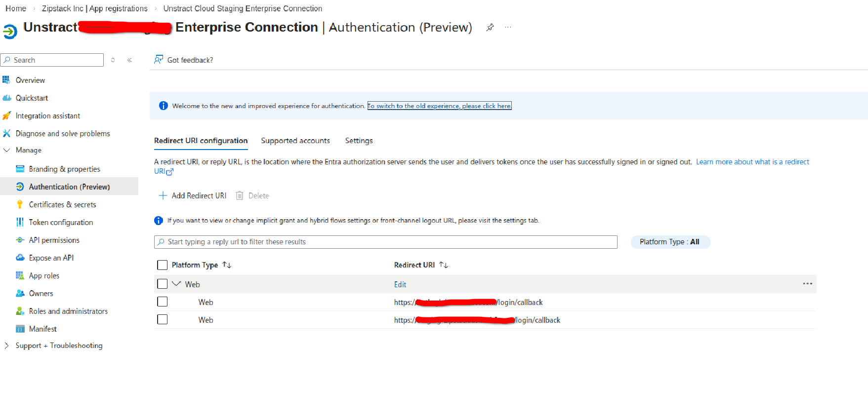Click the API permissions icon
The image size is (868, 420).
20,240
